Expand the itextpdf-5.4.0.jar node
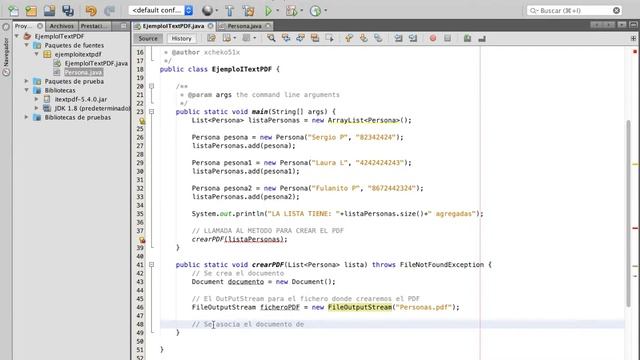Viewport: 640px width, 360px height. click(x=37, y=99)
